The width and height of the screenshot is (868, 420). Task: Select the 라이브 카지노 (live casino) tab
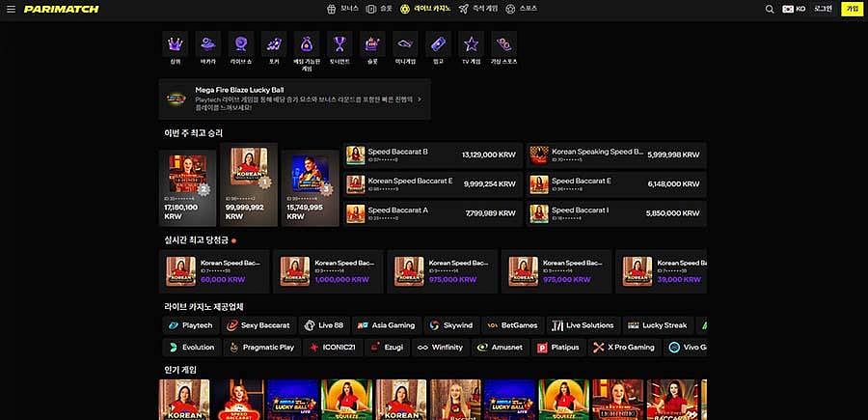[x=425, y=9]
